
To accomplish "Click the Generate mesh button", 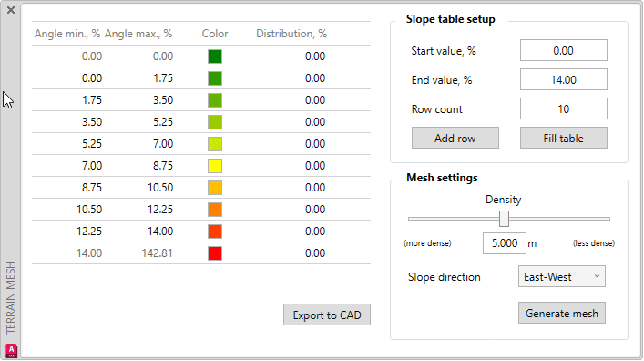I will coord(561,314).
